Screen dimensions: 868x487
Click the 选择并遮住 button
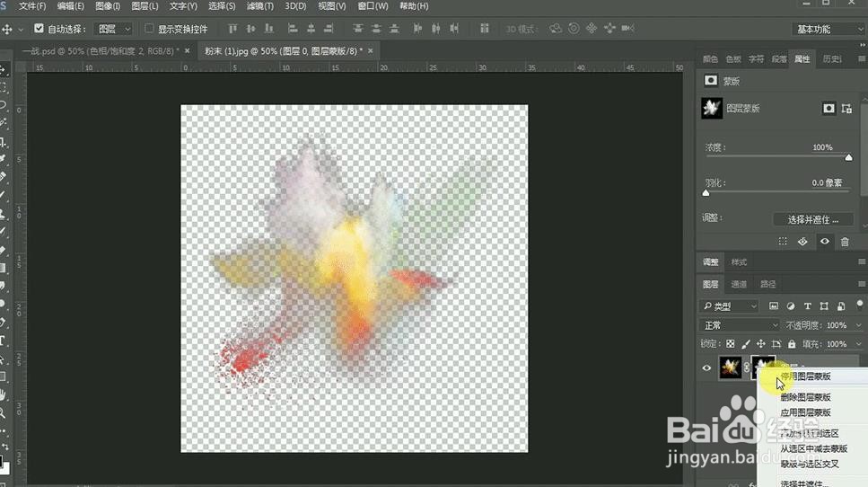pyautogui.click(x=812, y=219)
